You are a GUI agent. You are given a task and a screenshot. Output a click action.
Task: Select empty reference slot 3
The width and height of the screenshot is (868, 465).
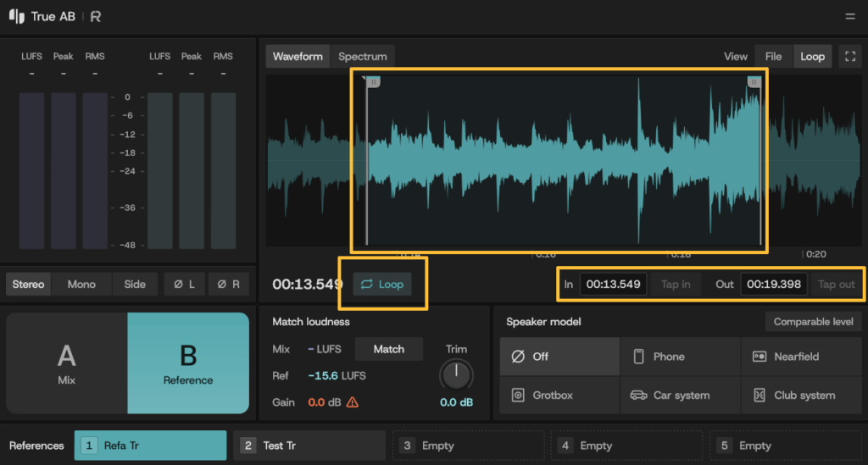tap(468, 446)
